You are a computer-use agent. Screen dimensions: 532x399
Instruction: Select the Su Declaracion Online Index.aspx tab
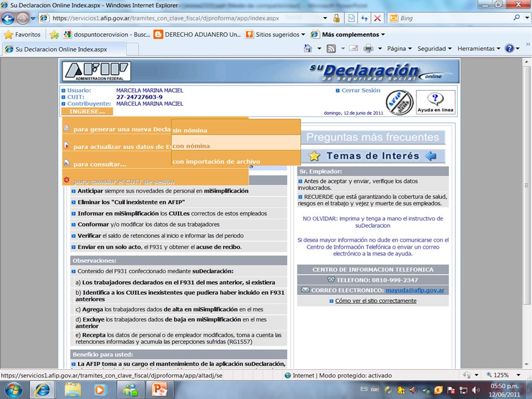[x=64, y=49]
